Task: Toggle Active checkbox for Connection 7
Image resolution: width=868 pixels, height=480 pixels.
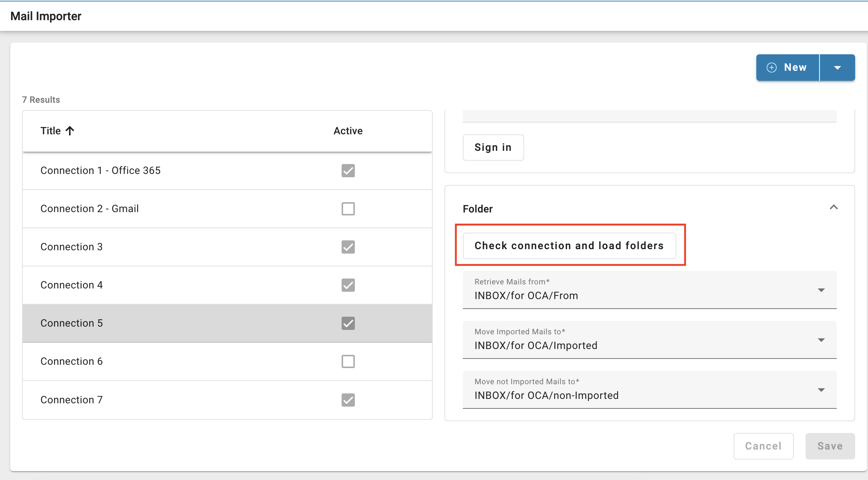Action: pos(348,400)
